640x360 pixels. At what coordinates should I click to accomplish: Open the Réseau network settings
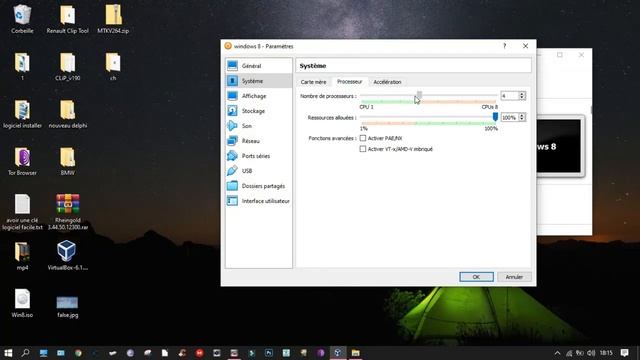(258, 141)
